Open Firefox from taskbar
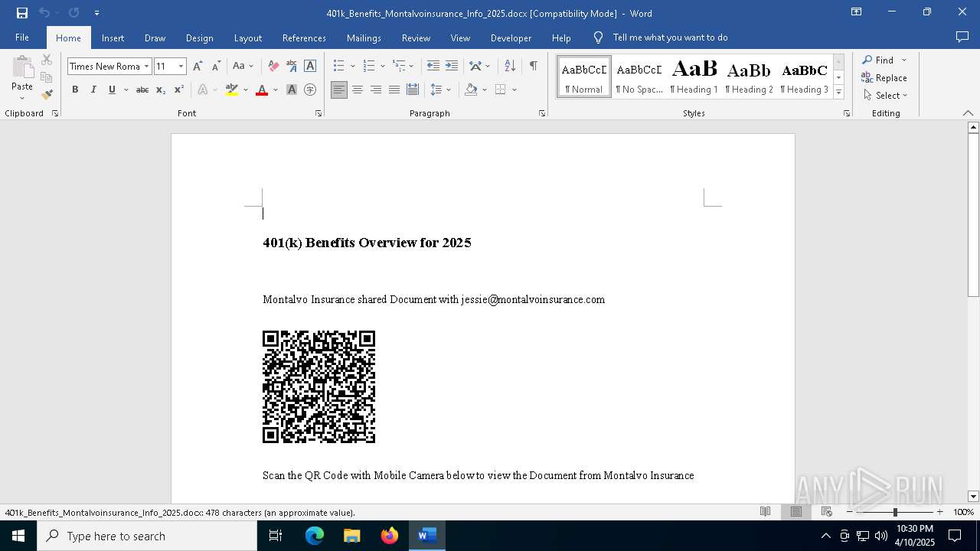The image size is (980, 551). [390, 536]
